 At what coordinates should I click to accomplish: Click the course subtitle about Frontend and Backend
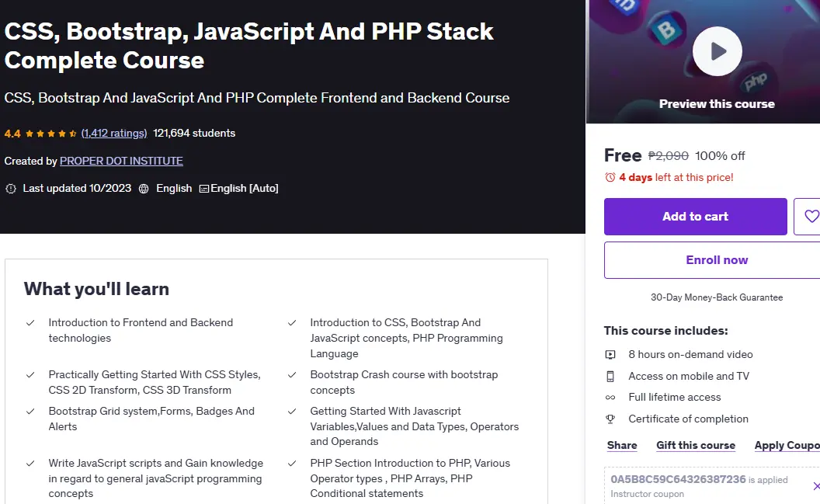pyautogui.click(x=257, y=99)
